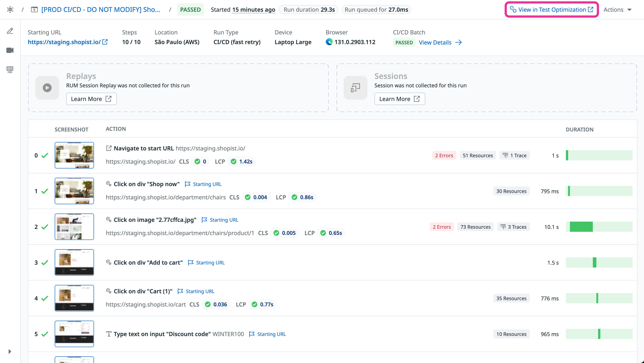Expand the sidebar with the arrow

9,351
